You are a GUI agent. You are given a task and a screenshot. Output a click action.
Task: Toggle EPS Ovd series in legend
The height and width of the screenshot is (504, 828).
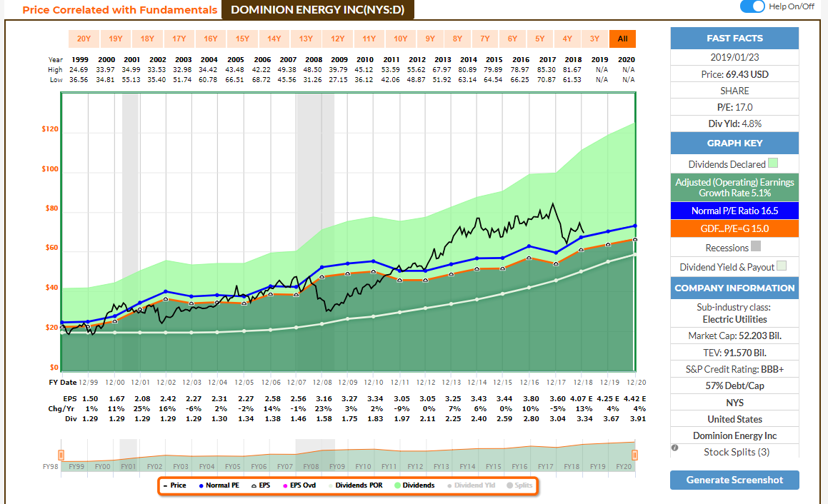pyautogui.click(x=299, y=485)
